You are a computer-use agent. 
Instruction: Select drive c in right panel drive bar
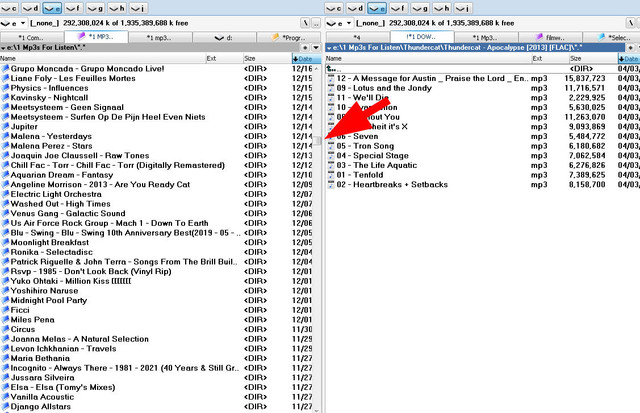334,7
